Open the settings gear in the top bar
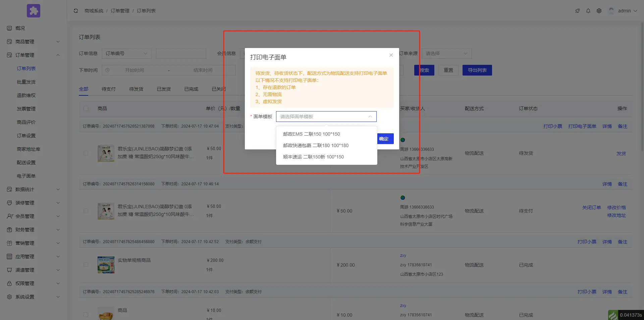644x320 pixels. pos(599,11)
